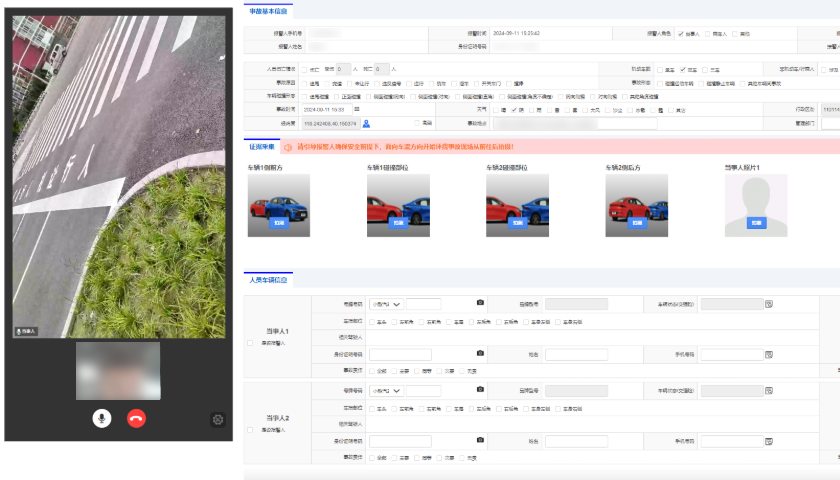Click icon next to 当事人1 phone number field
840x480 pixels.
[769, 354]
